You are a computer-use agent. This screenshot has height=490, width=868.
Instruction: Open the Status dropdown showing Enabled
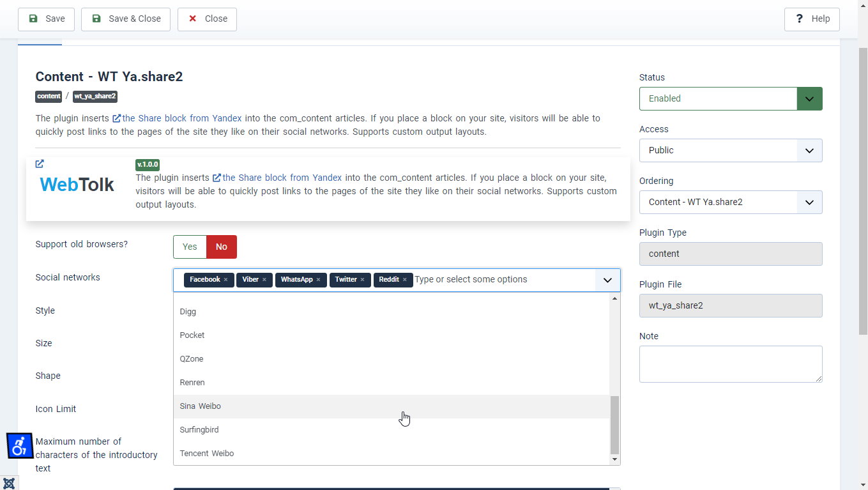pos(731,99)
